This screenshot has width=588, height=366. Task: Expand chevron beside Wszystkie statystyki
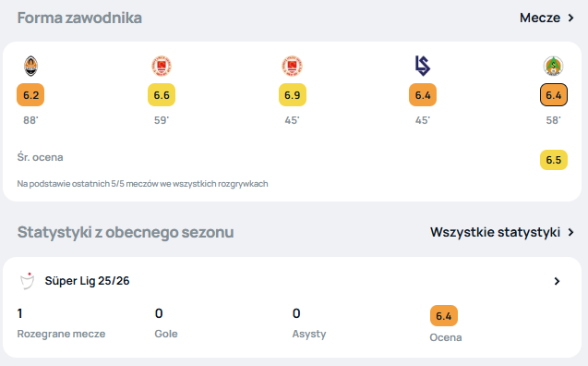[x=570, y=232]
